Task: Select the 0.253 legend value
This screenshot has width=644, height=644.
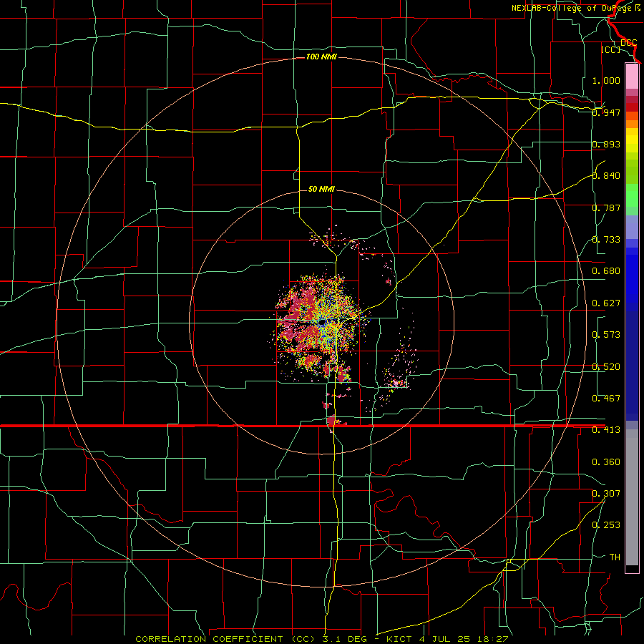Action: [606, 525]
